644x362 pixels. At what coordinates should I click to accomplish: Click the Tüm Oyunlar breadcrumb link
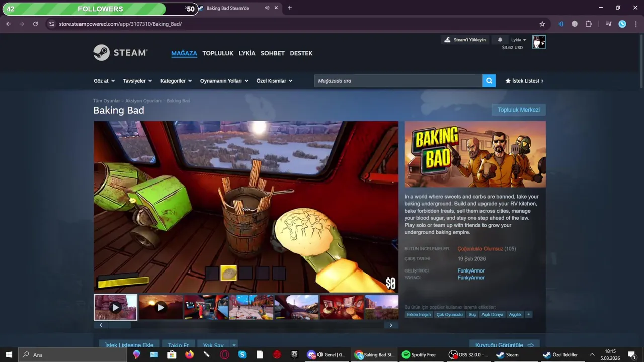106,101
